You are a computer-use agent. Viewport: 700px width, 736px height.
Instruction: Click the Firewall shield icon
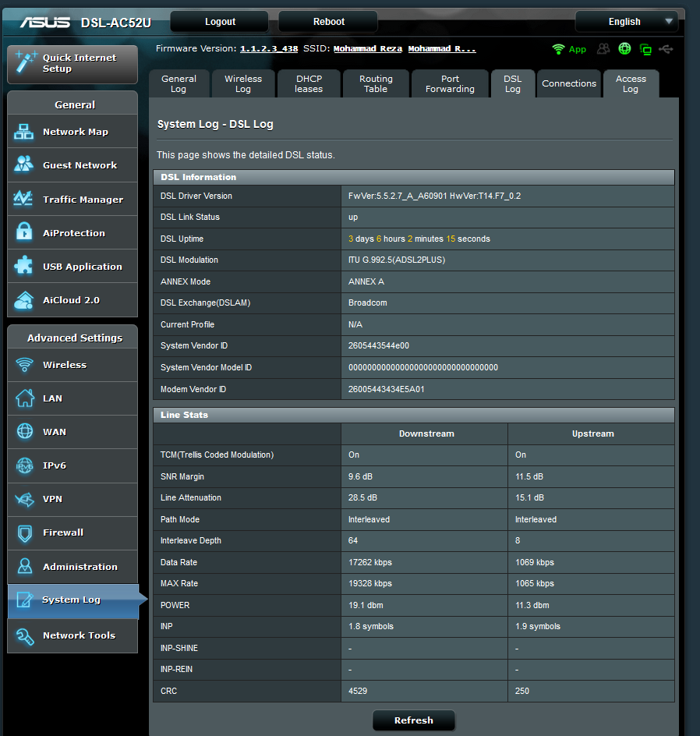[25, 533]
